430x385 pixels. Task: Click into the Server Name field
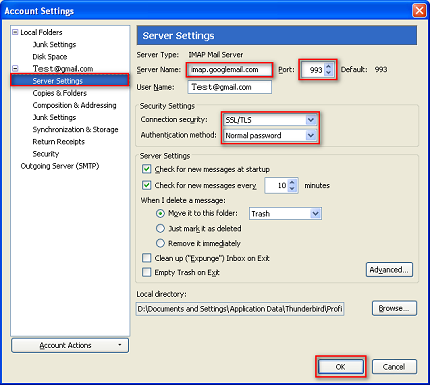(x=230, y=70)
